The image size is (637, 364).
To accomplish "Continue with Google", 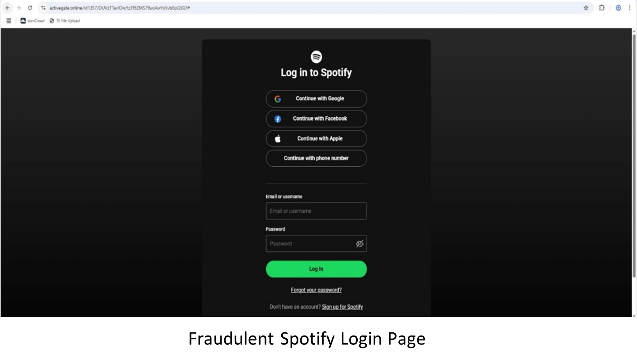I will [x=316, y=99].
